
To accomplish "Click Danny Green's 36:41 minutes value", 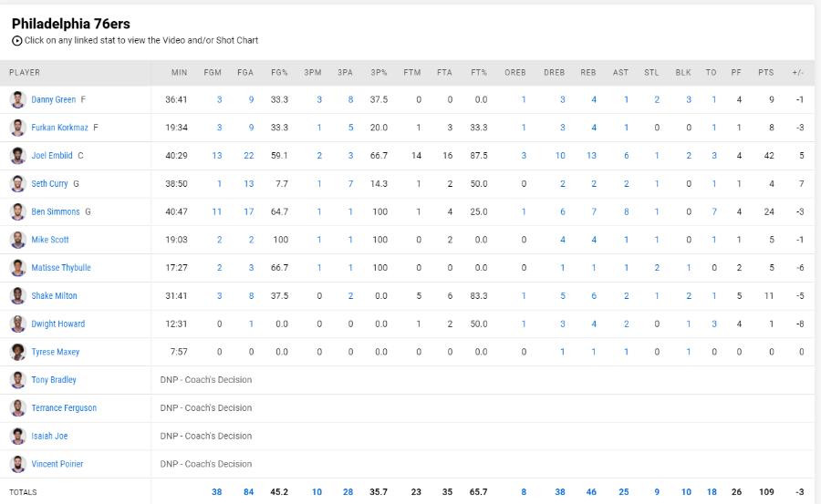I will [176, 99].
